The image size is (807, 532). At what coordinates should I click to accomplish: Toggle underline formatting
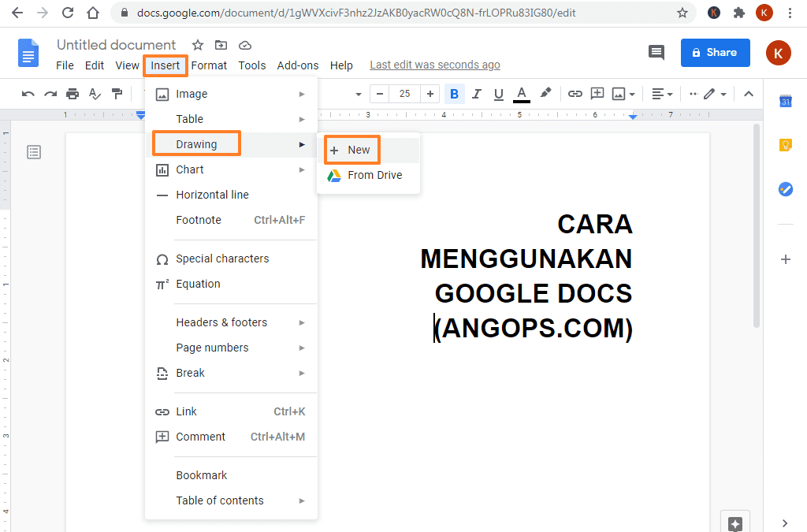[x=498, y=93]
